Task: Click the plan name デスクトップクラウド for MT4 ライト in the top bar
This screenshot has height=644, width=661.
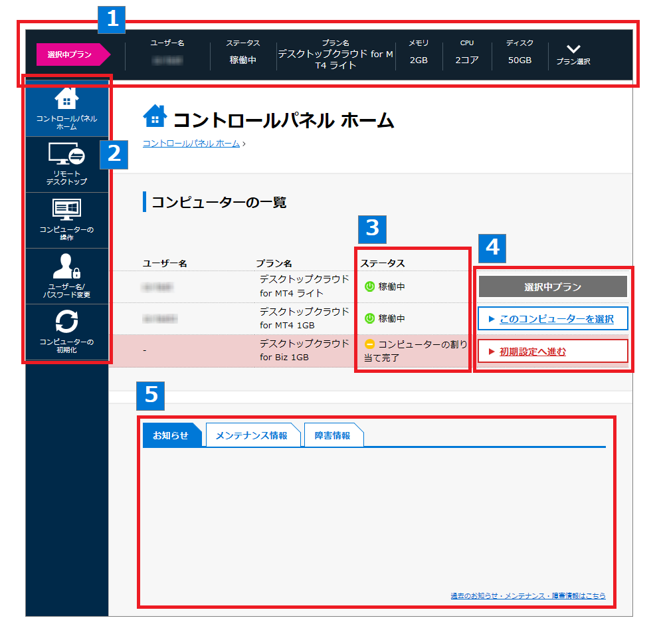Action: tap(335, 59)
